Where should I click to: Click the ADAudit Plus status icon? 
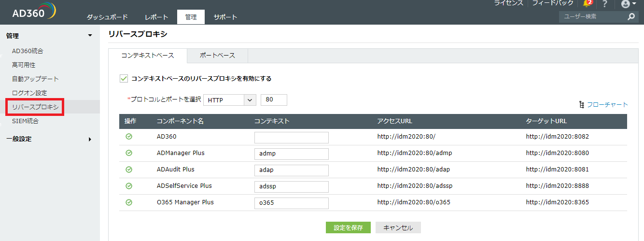point(129,170)
